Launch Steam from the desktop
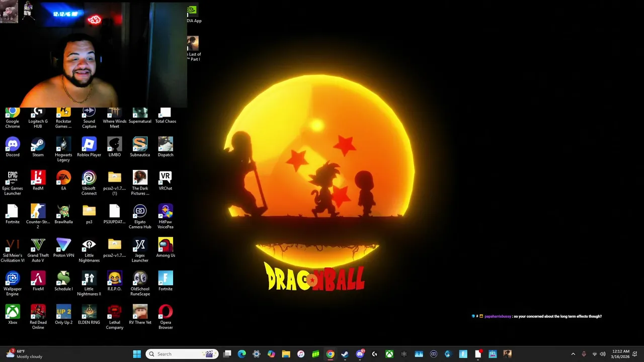 (x=38, y=147)
